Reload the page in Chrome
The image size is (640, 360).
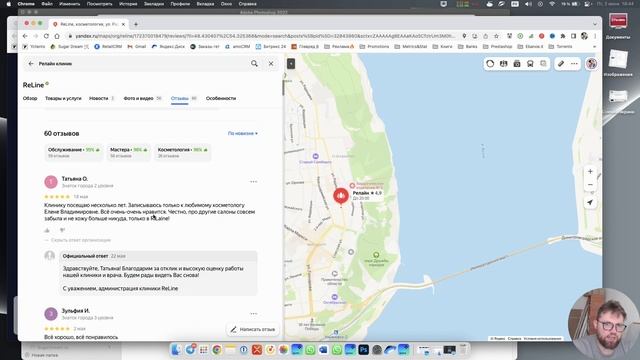coord(46,36)
